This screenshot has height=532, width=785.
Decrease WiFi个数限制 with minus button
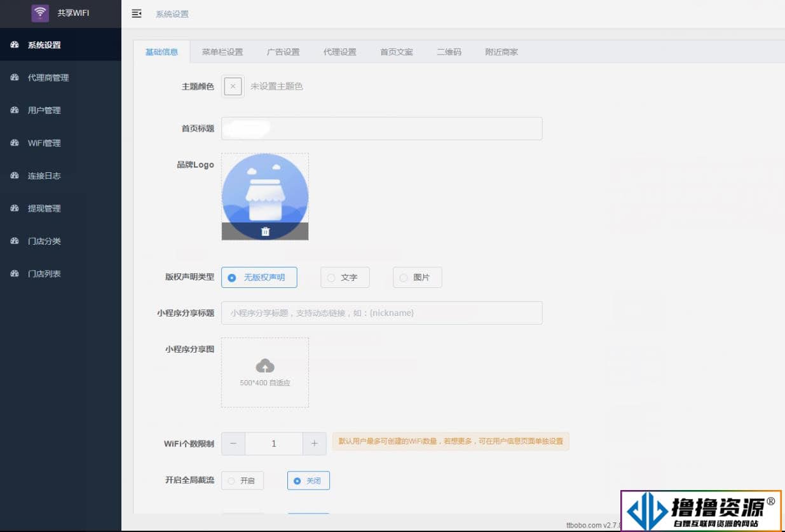coord(233,444)
